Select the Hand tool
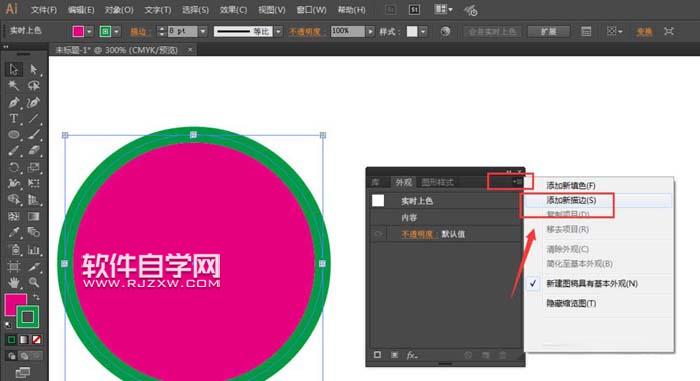 13,282
